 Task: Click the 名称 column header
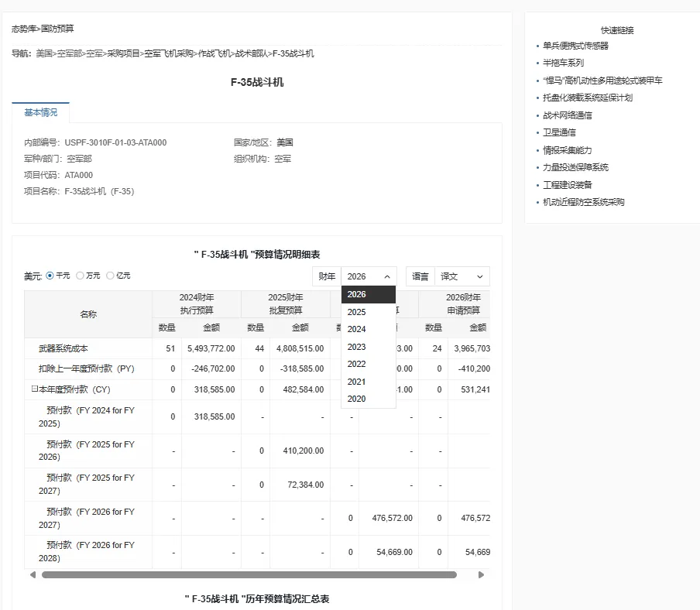tap(88, 314)
